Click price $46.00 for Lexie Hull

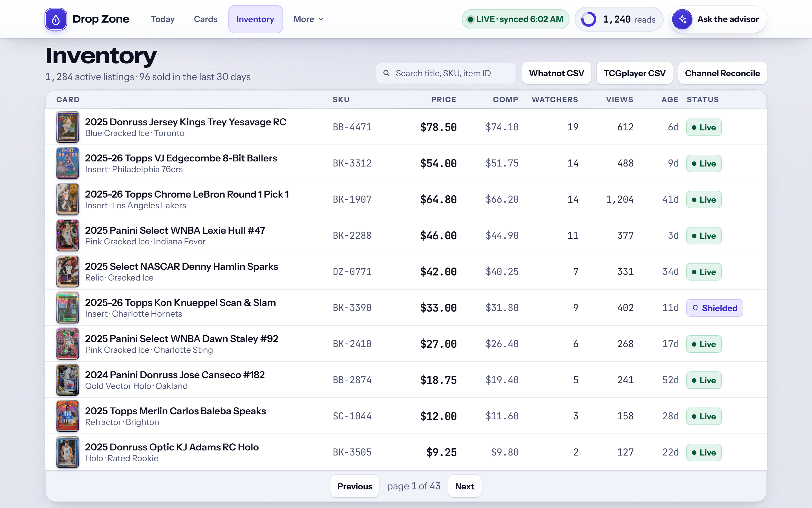pyautogui.click(x=438, y=236)
